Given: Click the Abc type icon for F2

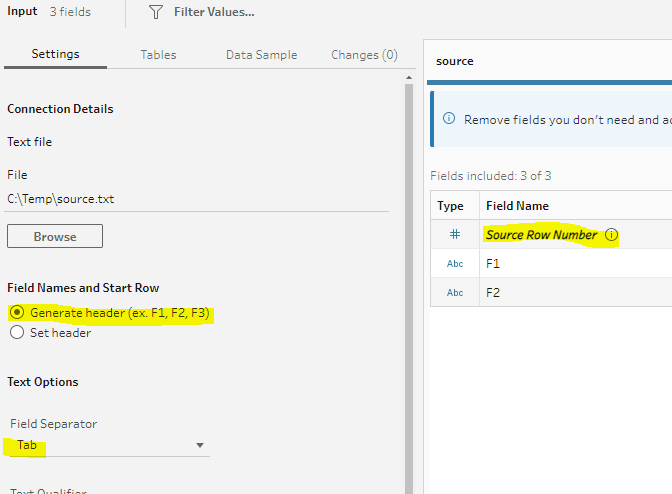Looking at the screenshot, I should pos(455,293).
